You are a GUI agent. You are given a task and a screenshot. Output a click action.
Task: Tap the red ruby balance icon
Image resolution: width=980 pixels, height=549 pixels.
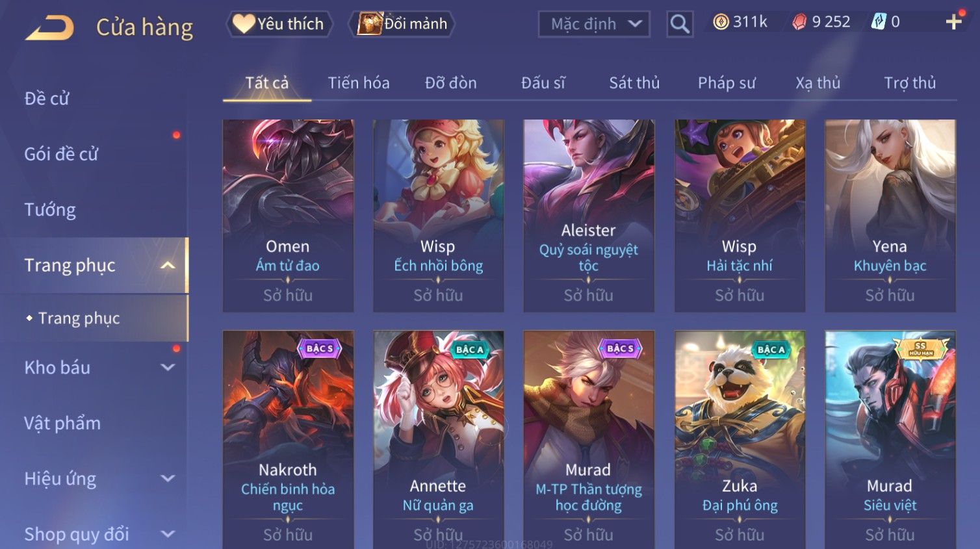[799, 22]
